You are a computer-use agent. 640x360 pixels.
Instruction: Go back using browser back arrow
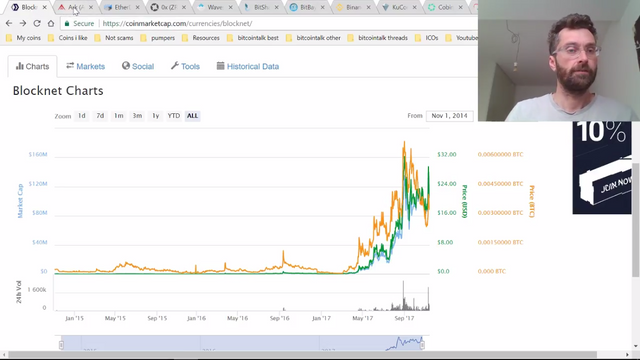9,23
